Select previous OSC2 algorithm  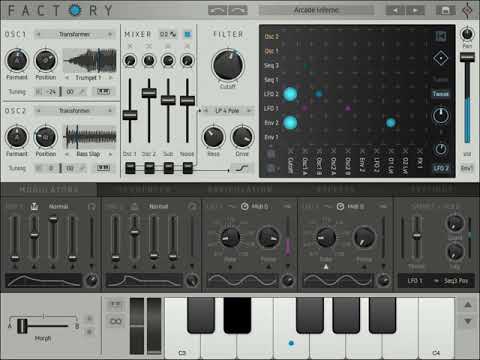[x=38, y=110]
